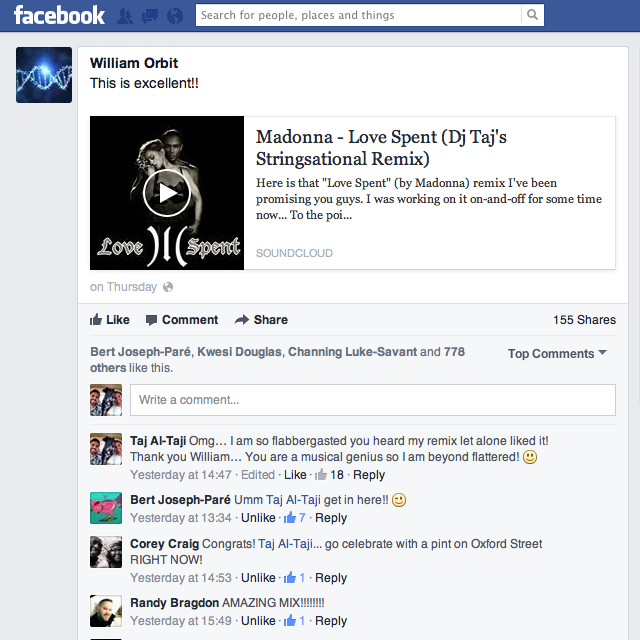Unlike Bert Joseph-Paré's comment
Viewport: 640px width, 640px height.
point(258,518)
